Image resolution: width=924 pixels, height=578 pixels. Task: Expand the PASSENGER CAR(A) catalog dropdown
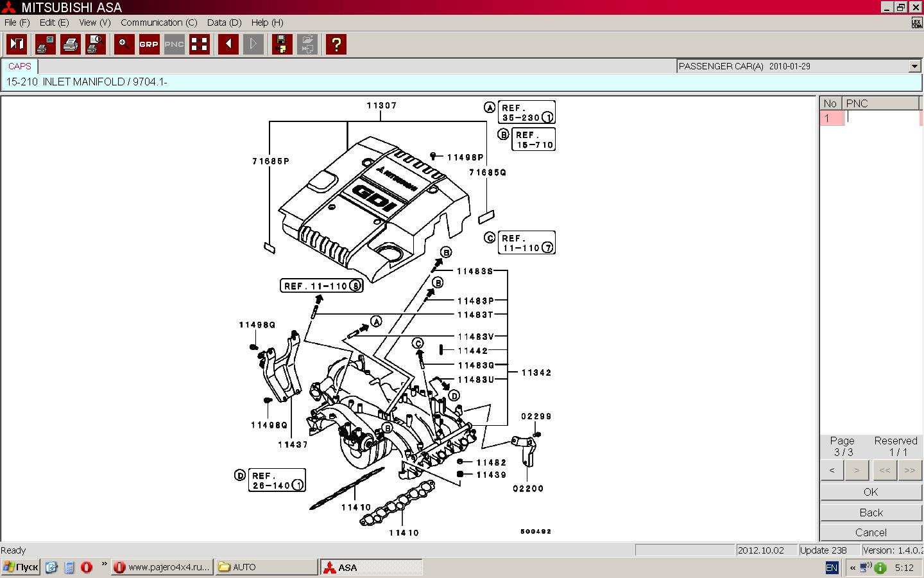[914, 66]
